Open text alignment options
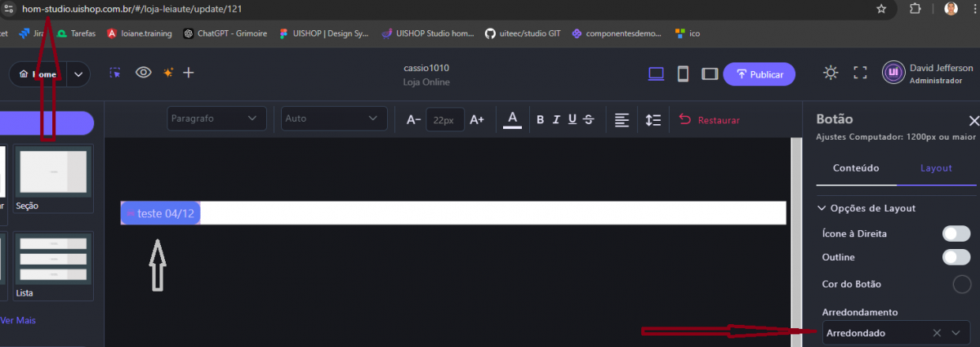Image resolution: width=980 pixels, height=347 pixels. (622, 120)
